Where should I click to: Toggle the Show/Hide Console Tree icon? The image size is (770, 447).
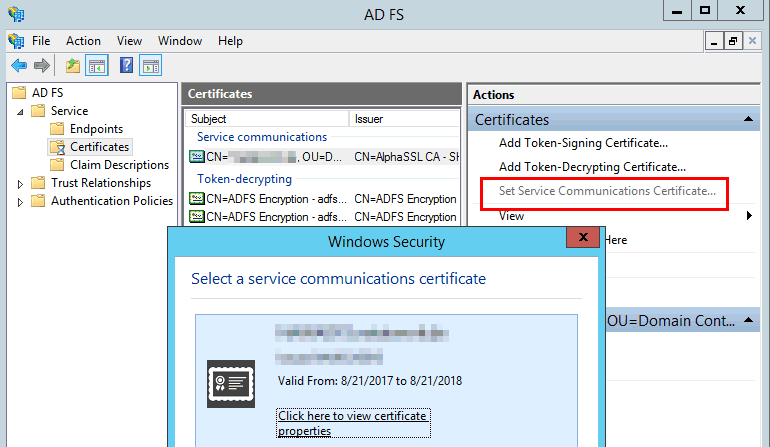pyautogui.click(x=97, y=65)
